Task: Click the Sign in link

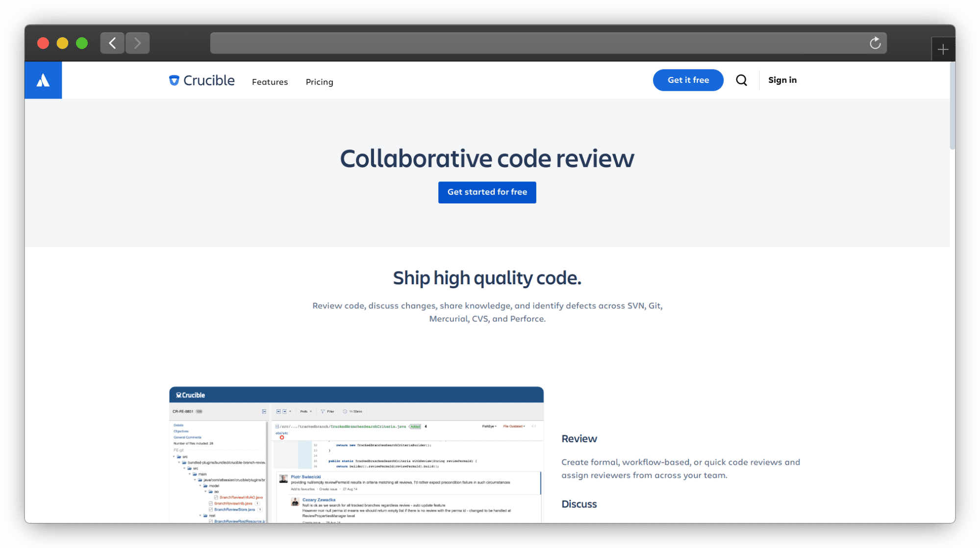Action: [x=782, y=80]
